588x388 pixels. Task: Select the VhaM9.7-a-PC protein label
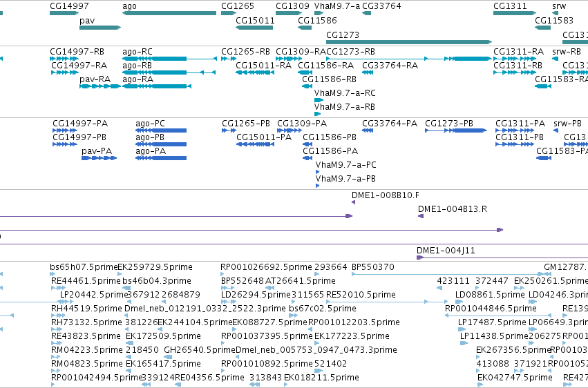345,165
